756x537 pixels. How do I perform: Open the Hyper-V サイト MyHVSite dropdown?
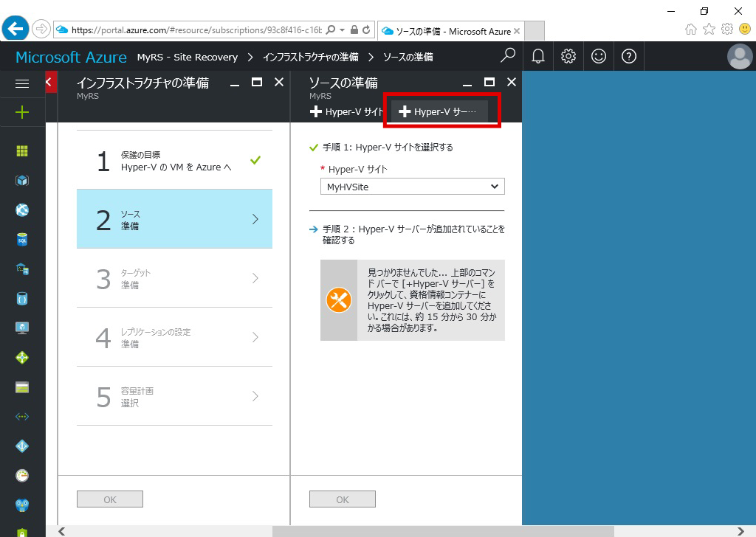pyautogui.click(x=412, y=187)
